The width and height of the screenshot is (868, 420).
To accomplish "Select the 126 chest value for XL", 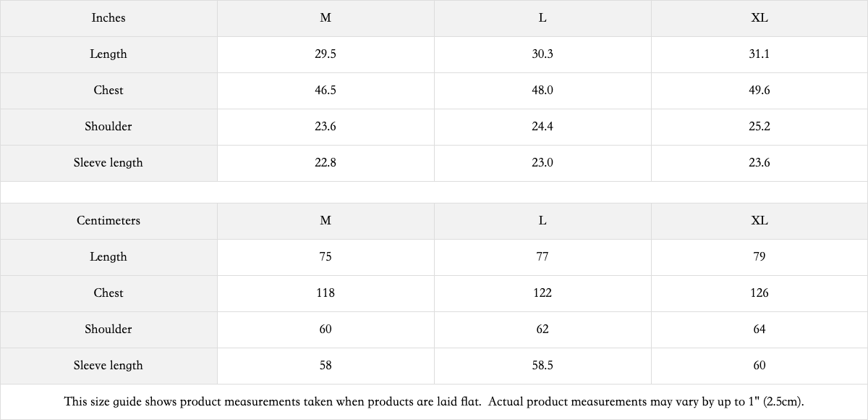I will coord(759,293).
